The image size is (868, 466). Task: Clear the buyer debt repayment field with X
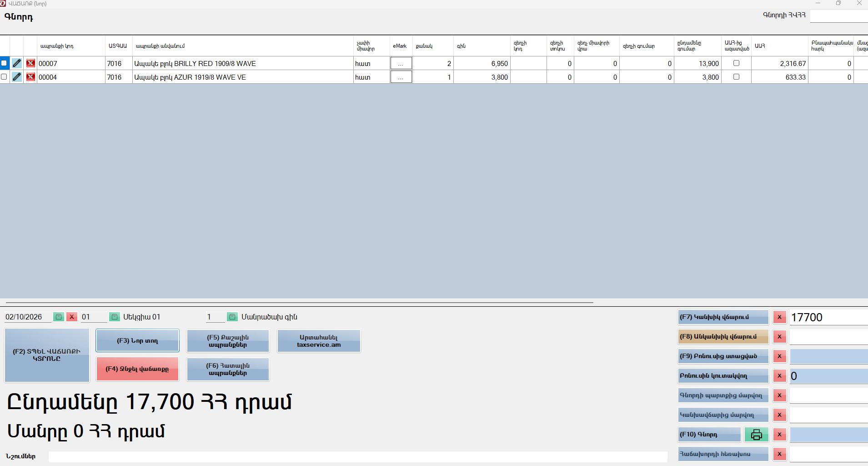tap(780, 395)
